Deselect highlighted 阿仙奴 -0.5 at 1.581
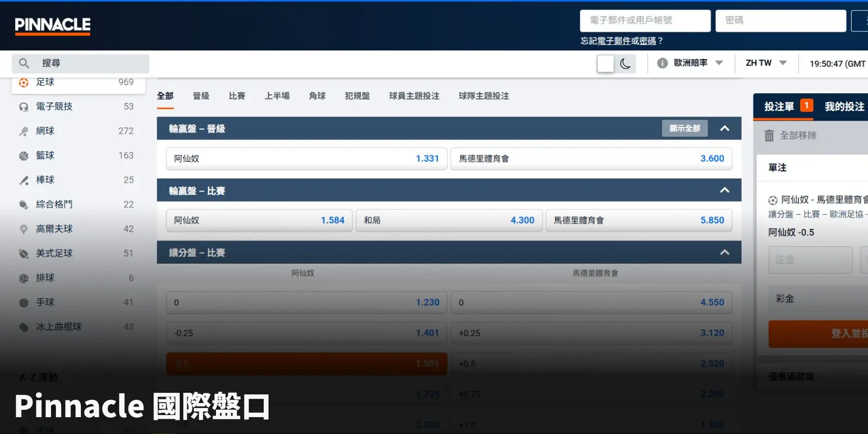The height and width of the screenshot is (434, 868). click(x=307, y=363)
